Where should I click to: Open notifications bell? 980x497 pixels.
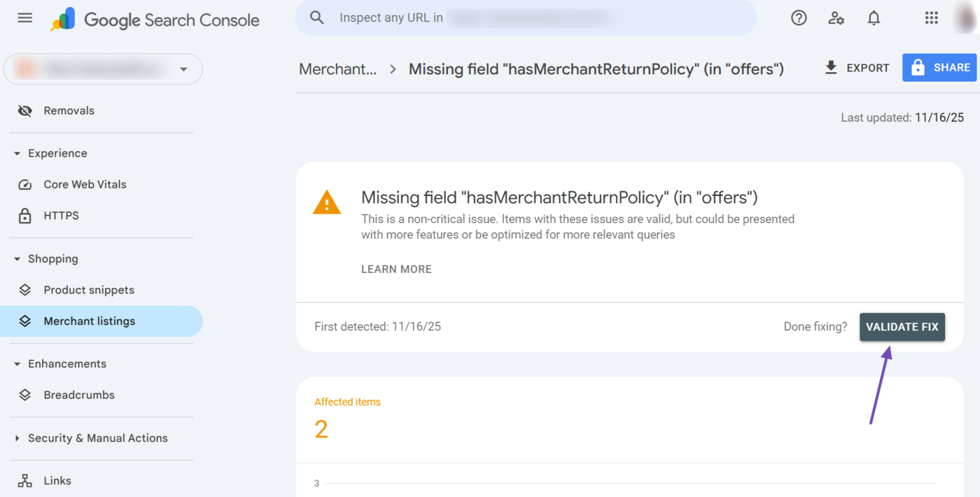(x=874, y=17)
